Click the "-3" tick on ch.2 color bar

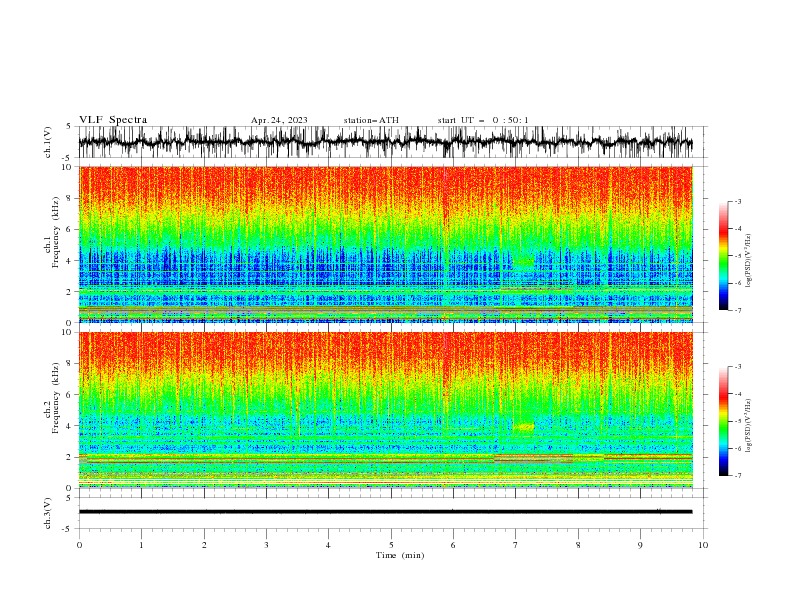pyautogui.click(x=737, y=367)
